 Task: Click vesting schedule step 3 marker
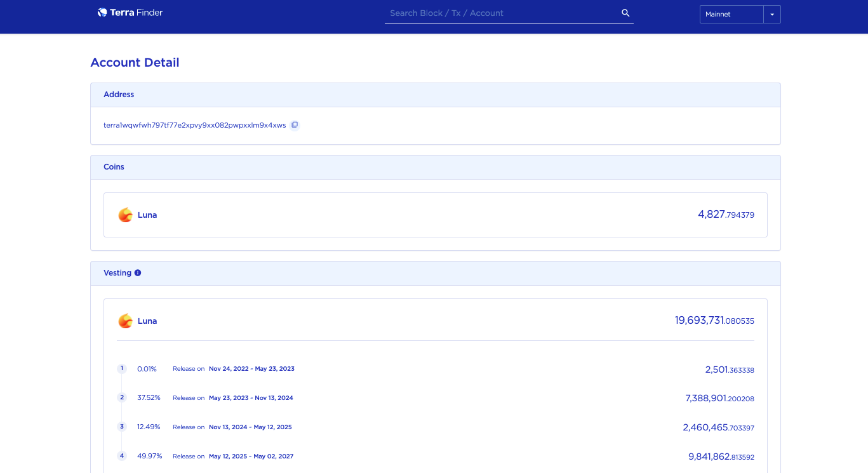(x=122, y=427)
